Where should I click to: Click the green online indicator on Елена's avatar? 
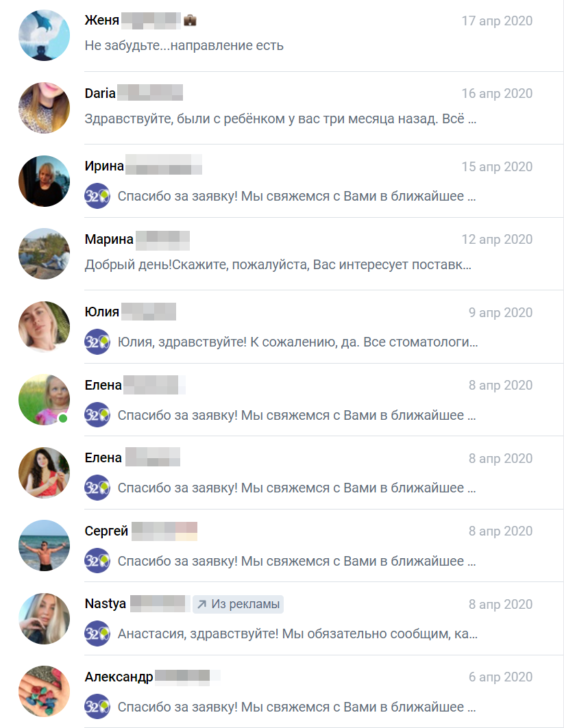point(63,418)
